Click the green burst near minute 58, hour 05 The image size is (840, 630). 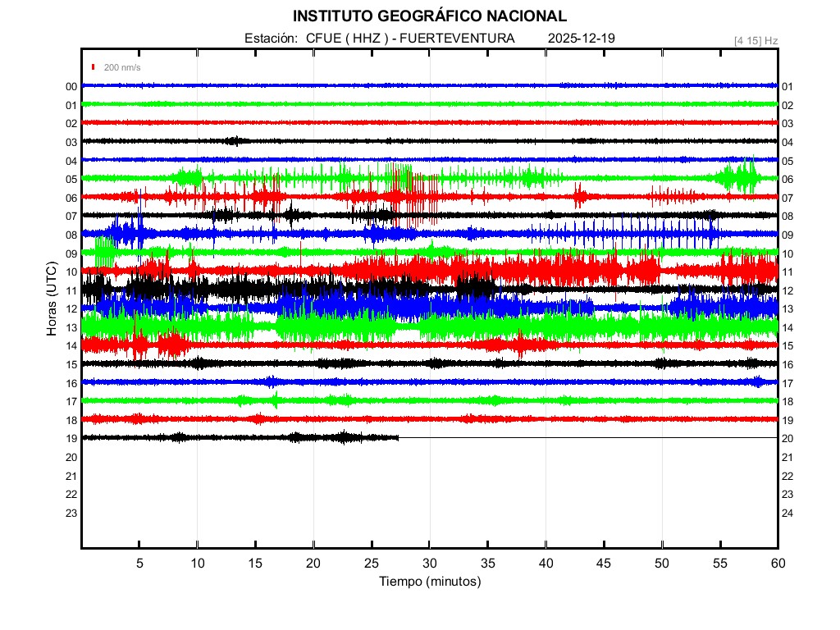pos(745,177)
